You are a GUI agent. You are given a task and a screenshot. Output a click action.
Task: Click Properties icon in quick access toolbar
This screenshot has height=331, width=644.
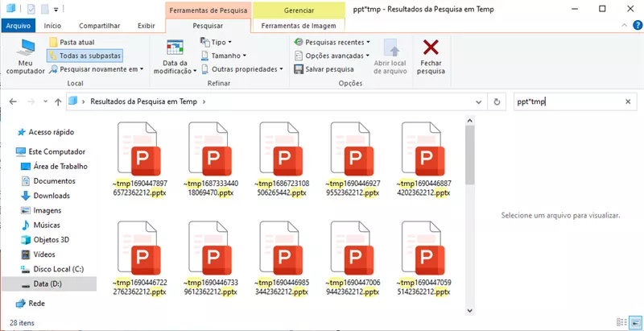coord(31,9)
